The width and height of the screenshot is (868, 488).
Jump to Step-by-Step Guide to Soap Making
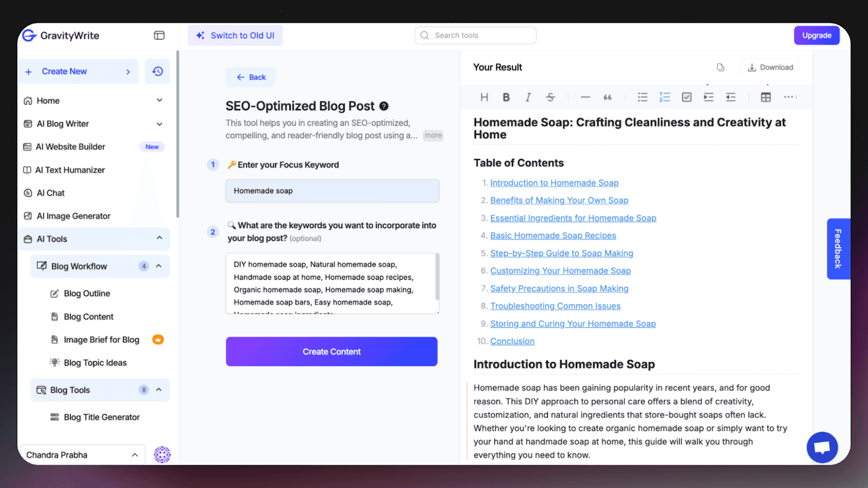(x=562, y=253)
